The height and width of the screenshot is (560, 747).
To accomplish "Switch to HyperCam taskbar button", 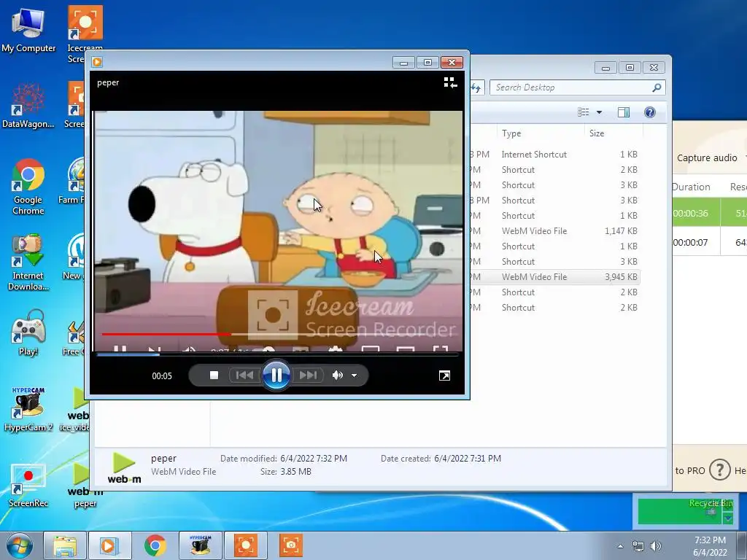I will click(200, 545).
